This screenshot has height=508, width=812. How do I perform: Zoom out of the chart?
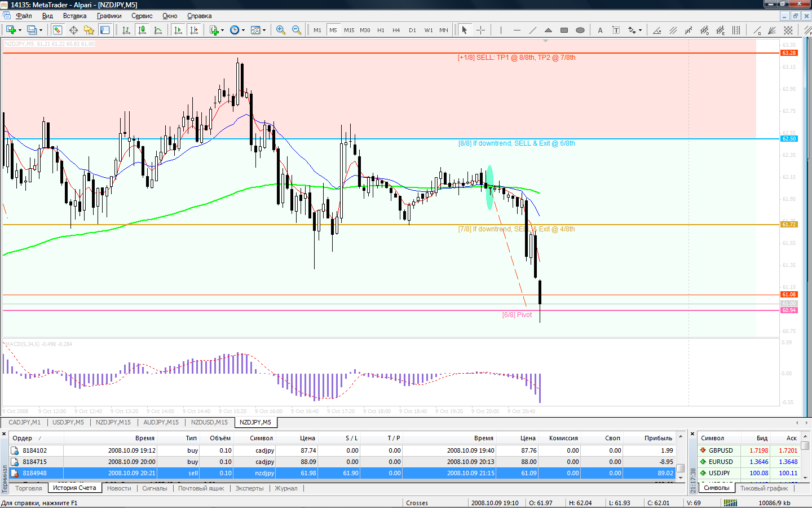tap(297, 30)
